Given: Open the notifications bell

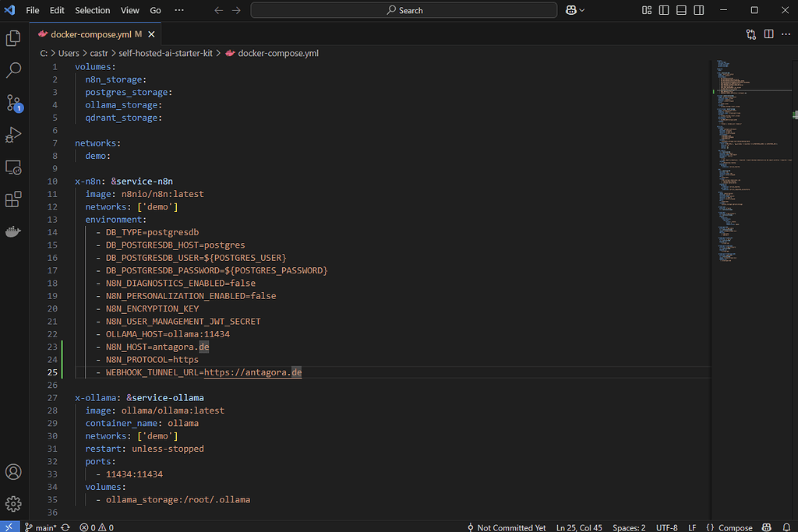Looking at the screenshot, I should [x=786, y=527].
